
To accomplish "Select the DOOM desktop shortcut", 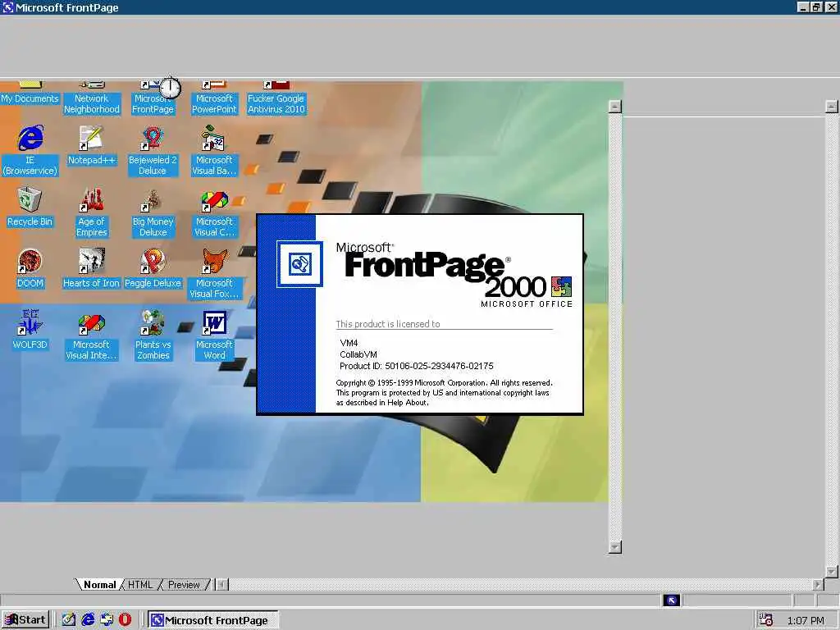I will pyautogui.click(x=30, y=268).
